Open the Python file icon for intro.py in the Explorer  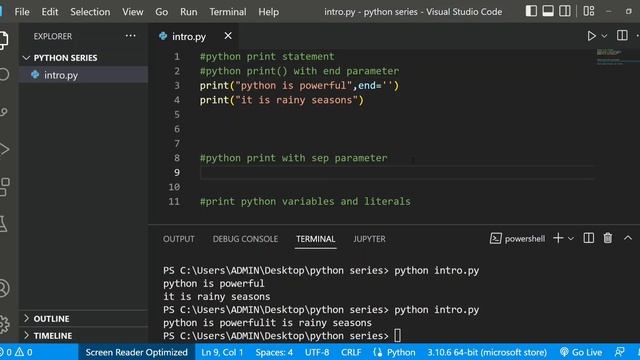tap(35, 75)
